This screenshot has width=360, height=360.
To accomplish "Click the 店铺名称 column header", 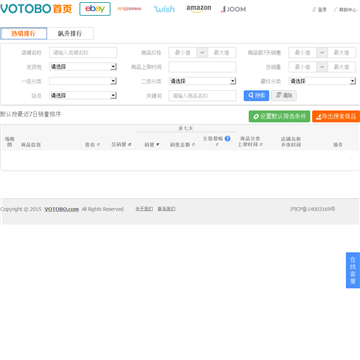I will (x=291, y=138).
